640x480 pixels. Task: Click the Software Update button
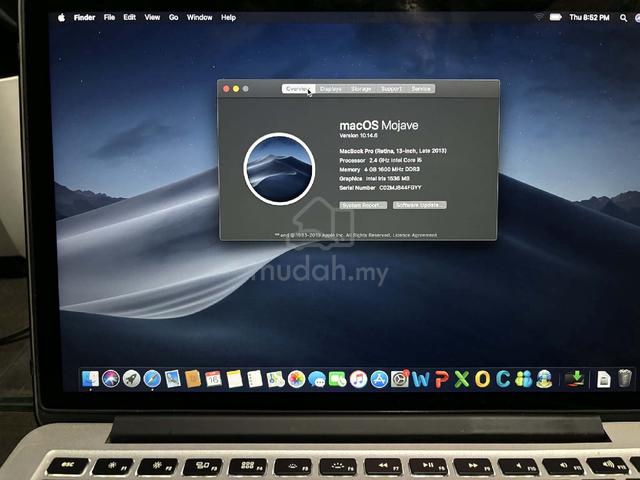(420, 205)
